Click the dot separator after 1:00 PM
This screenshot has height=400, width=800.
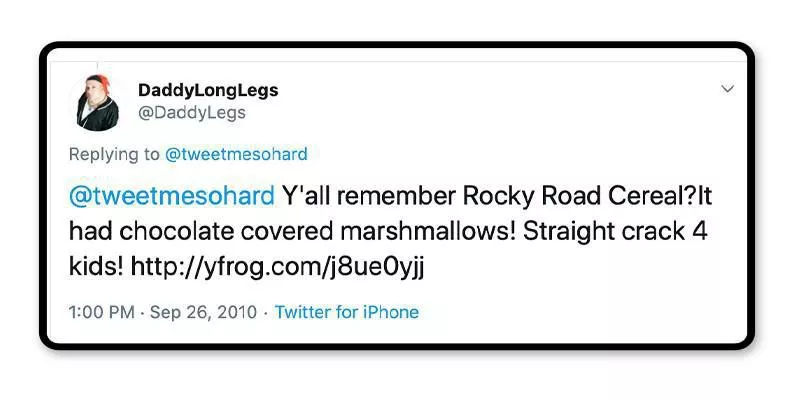click(x=144, y=312)
